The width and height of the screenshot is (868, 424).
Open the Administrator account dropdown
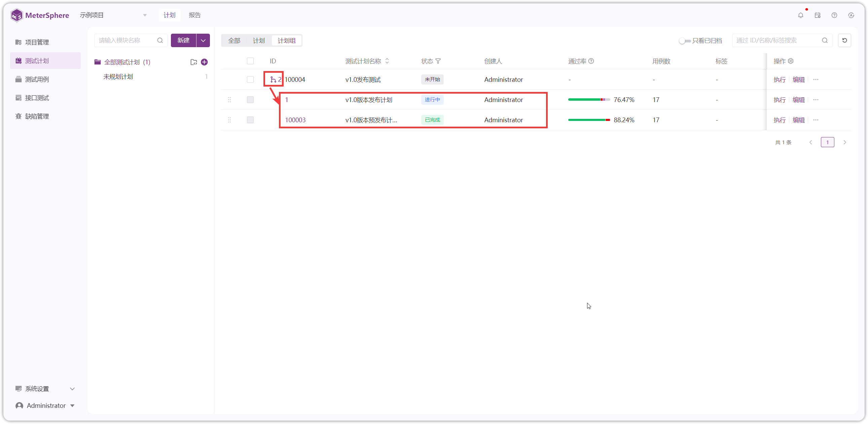45,405
